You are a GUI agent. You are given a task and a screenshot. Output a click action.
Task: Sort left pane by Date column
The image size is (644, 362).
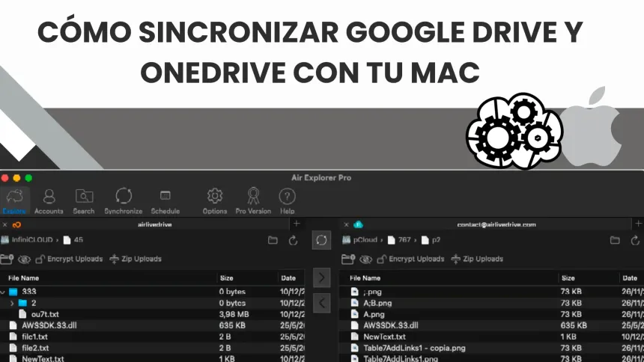tap(288, 278)
